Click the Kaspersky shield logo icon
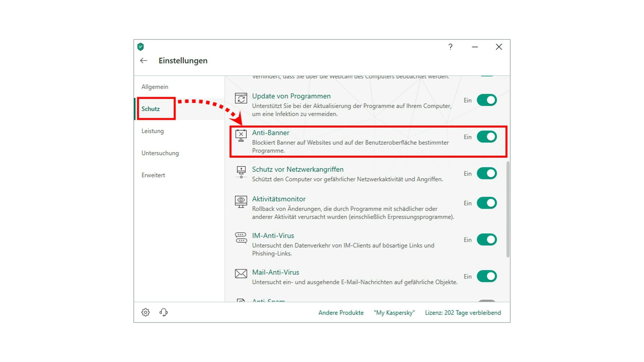This screenshot has width=644, height=362. (141, 46)
